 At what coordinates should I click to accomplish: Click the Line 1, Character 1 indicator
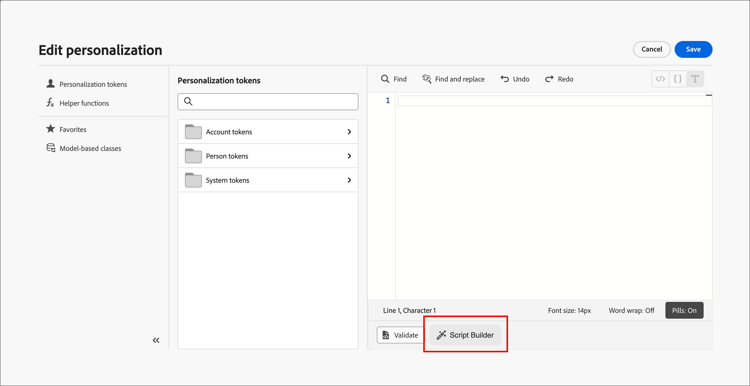409,310
